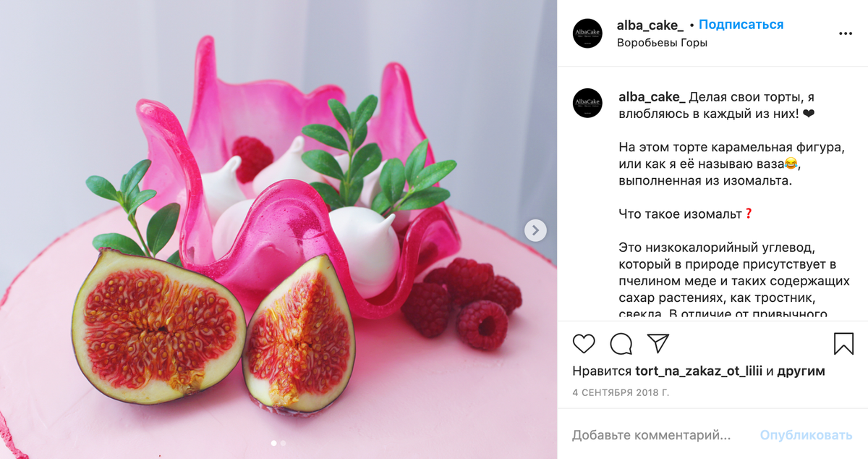Select the first carousel dot indicator

[273, 442]
